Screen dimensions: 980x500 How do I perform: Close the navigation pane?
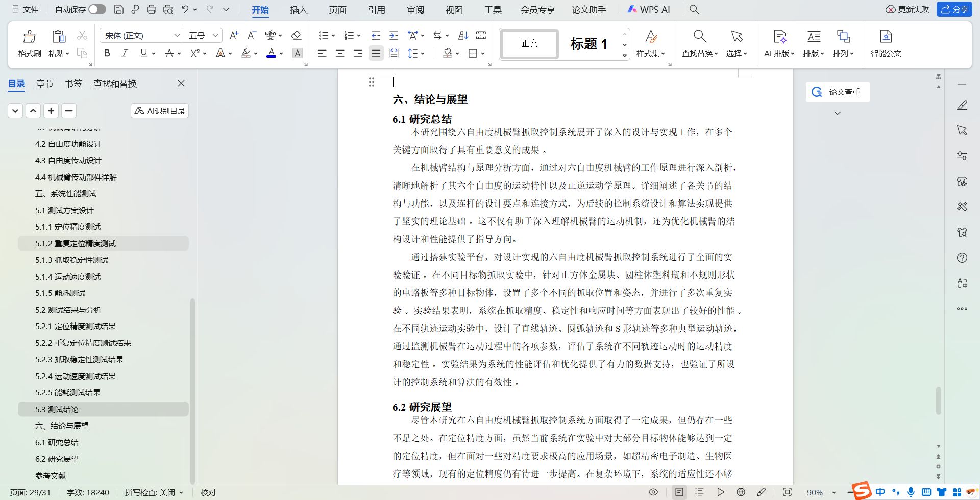(x=181, y=83)
